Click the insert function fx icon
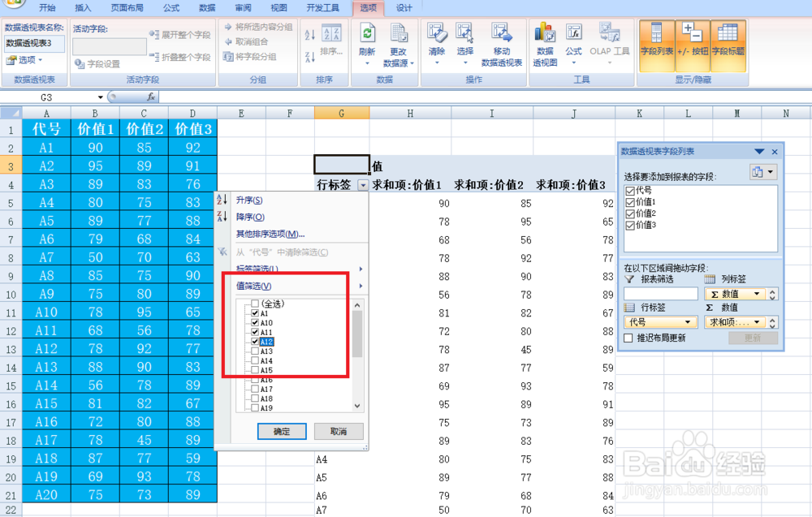This screenshot has height=517, width=812. [151, 97]
